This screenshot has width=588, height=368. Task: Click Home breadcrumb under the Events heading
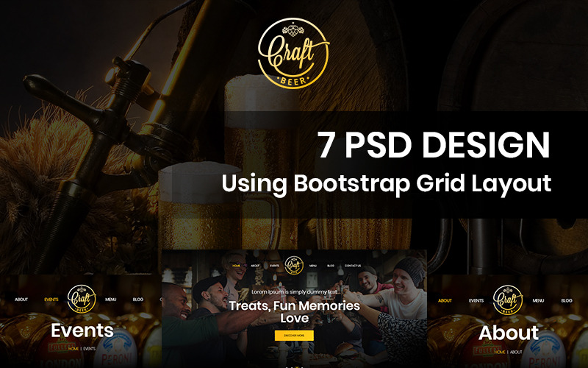pyautogui.click(x=74, y=348)
